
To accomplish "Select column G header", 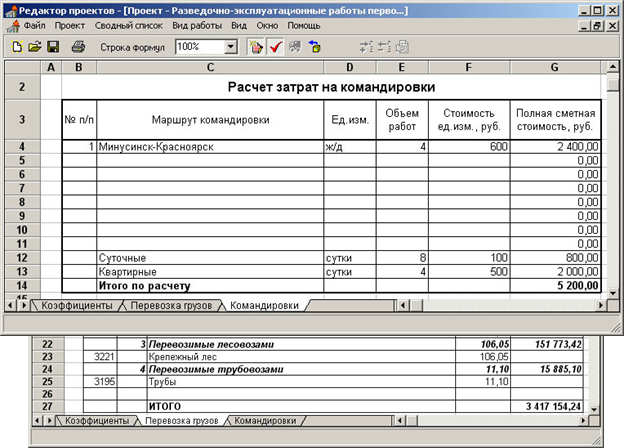I will pos(554,67).
